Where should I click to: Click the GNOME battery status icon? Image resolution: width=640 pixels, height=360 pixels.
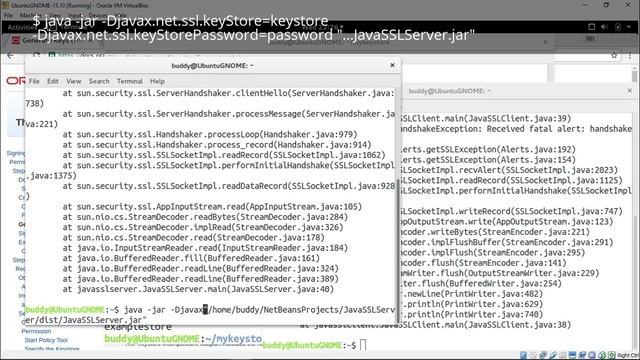(618, 27)
